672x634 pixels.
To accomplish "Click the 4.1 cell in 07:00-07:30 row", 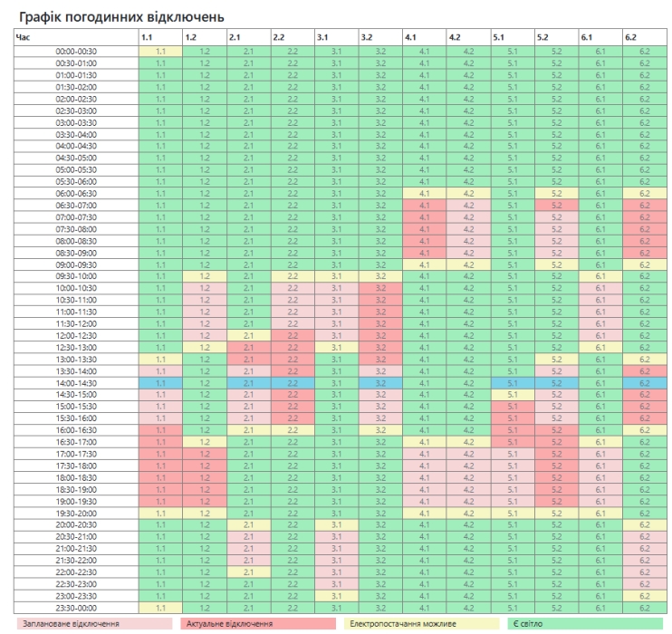I will (423, 216).
